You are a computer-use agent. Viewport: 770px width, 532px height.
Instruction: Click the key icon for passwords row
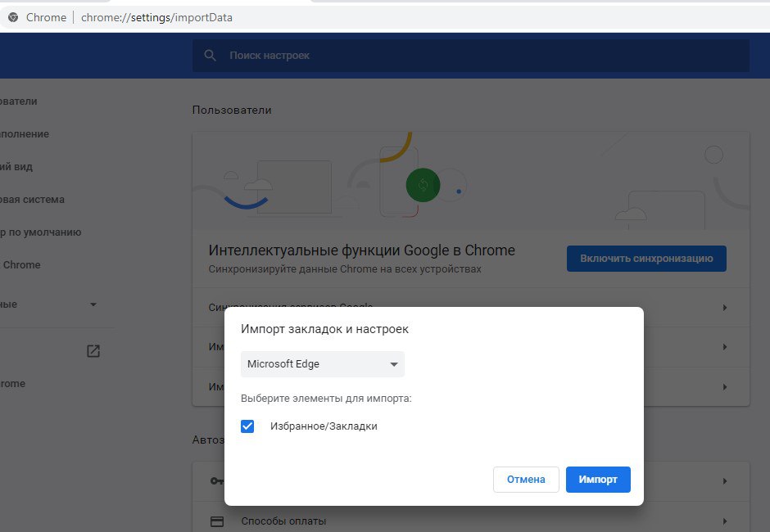coord(216,481)
